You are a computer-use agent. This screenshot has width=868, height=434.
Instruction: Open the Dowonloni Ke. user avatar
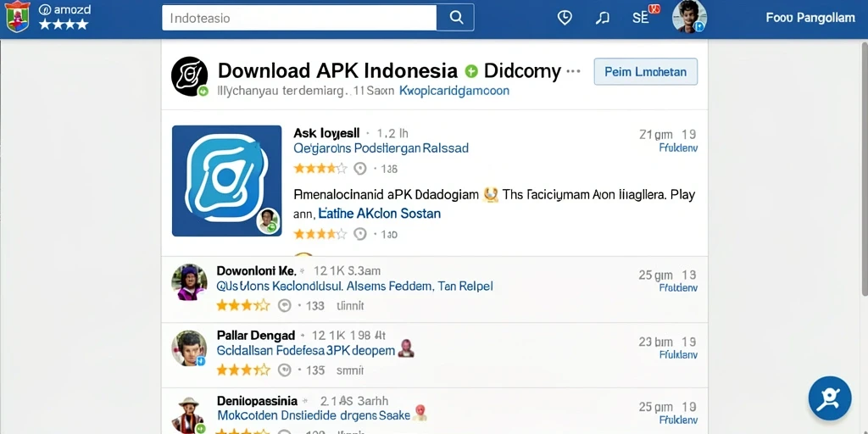tap(189, 281)
